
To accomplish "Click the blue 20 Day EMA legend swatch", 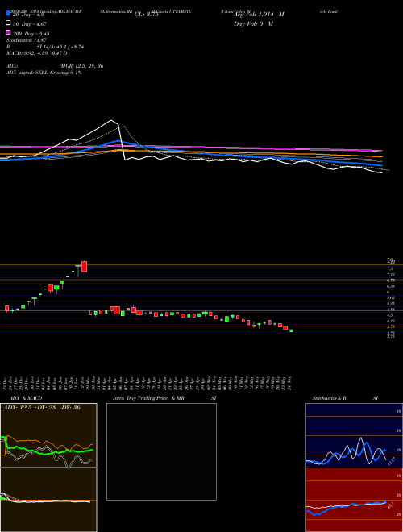I will pyautogui.click(x=8, y=14).
